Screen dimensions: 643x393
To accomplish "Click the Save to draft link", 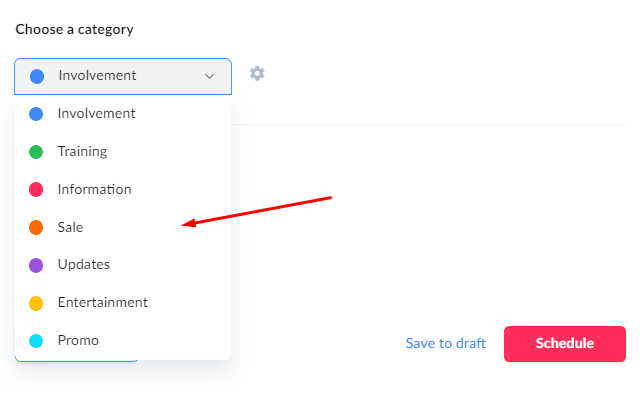I will [446, 343].
